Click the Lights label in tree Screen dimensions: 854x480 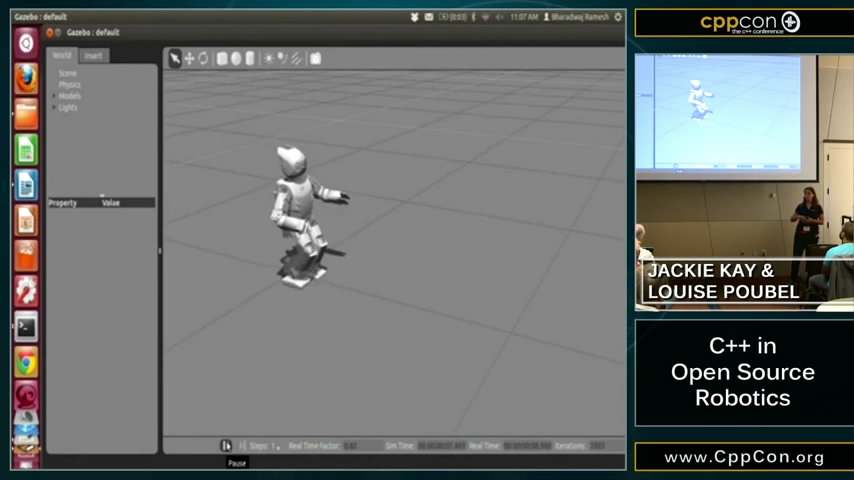(68, 107)
